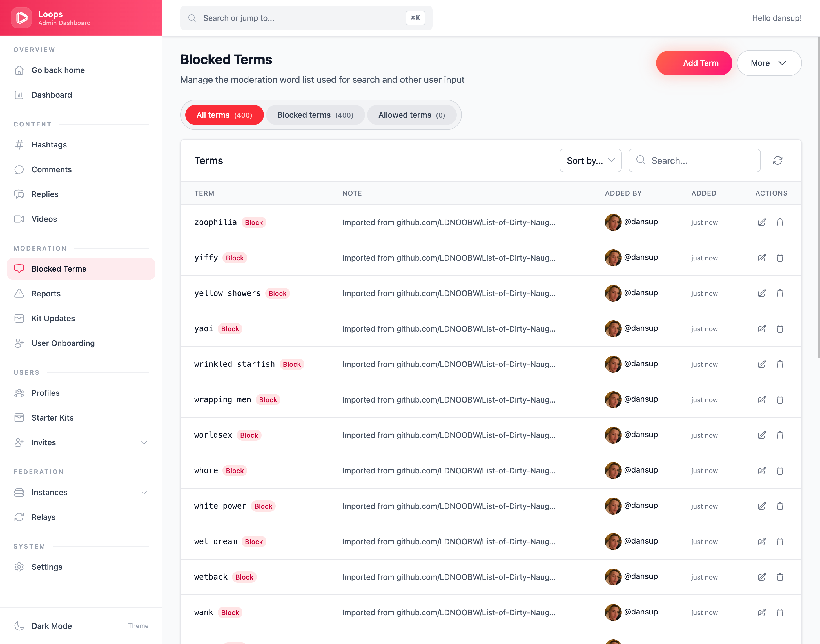Edit the yellow showers term
The image size is (820, 644).
pos(761,293)
